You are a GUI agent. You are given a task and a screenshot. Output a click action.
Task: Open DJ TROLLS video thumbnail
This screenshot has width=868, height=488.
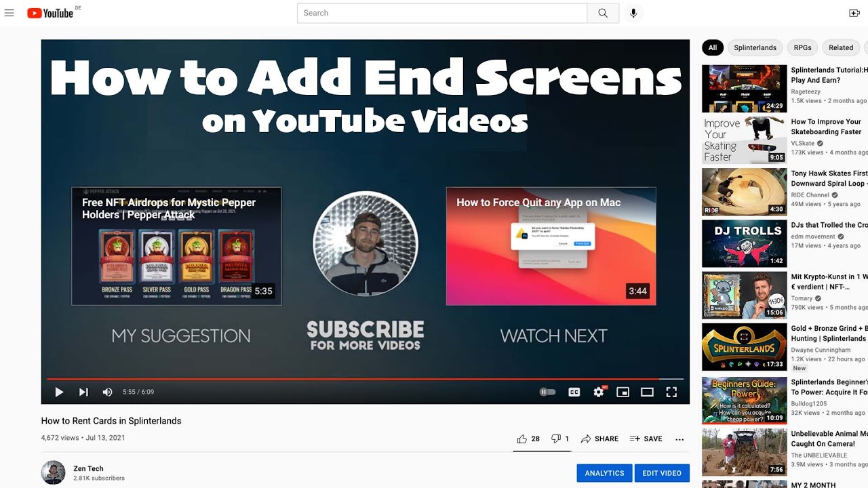click(x=744, y=243)
